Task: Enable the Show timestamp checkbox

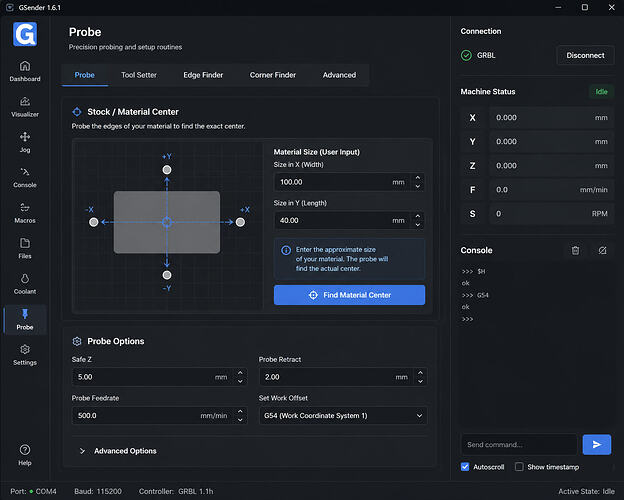Action: 519,467
